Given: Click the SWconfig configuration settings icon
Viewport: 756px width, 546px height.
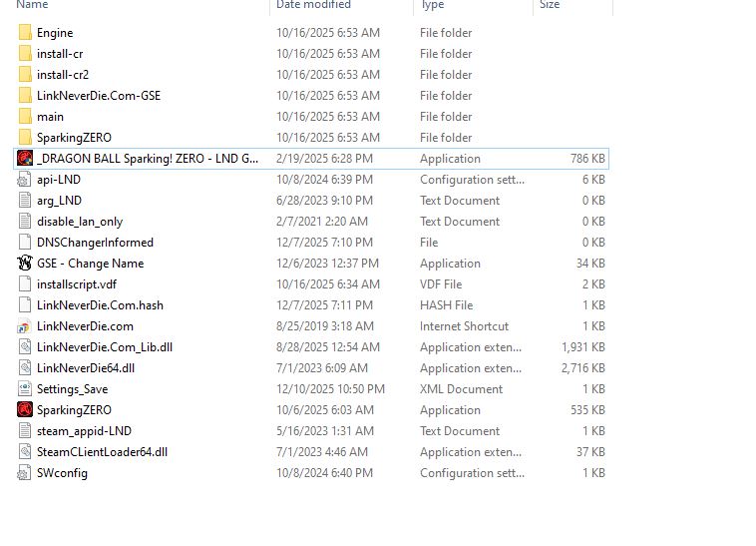Looking at the screenshot, I should point(25,473).
